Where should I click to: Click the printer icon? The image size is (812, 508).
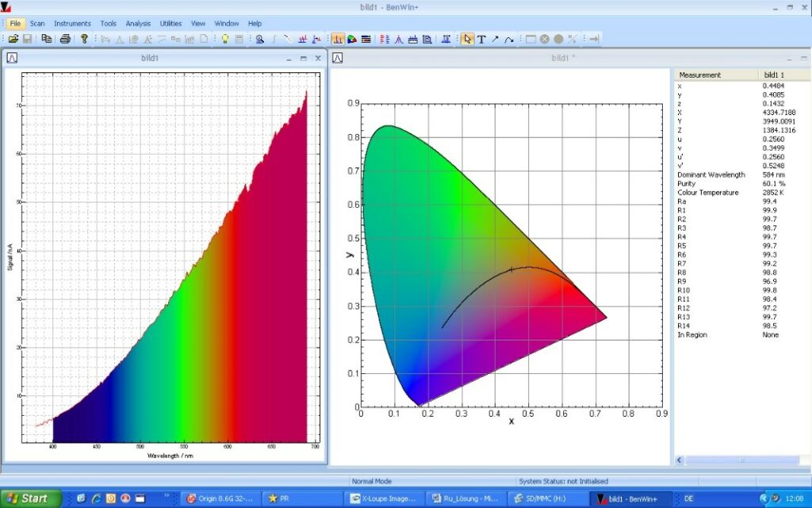[x=65, y=39]
